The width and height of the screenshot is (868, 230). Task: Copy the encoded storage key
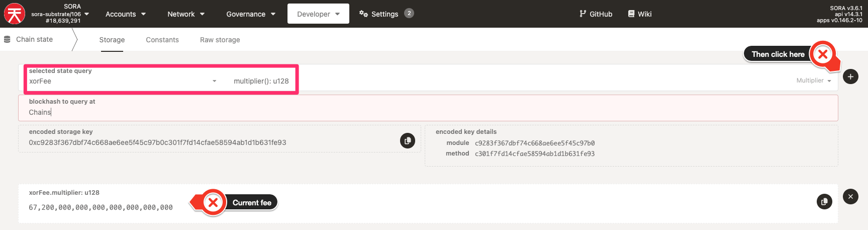(x=408, y=140)
